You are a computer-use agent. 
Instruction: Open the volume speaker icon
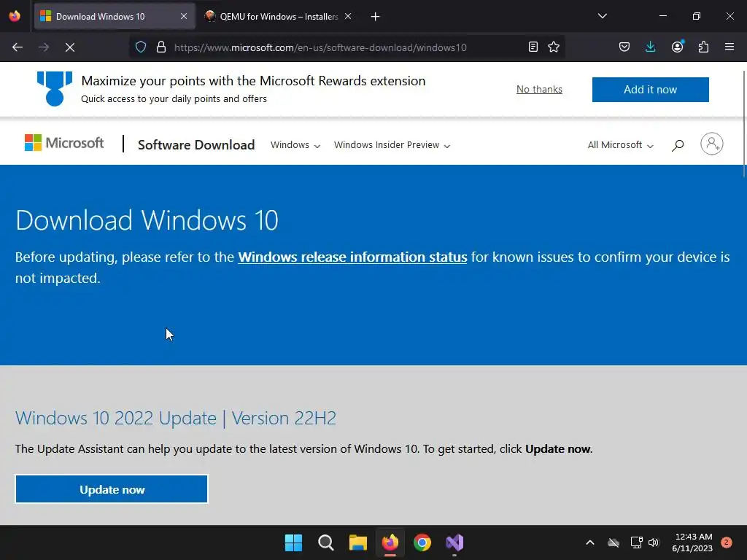[x=654, y=542]
